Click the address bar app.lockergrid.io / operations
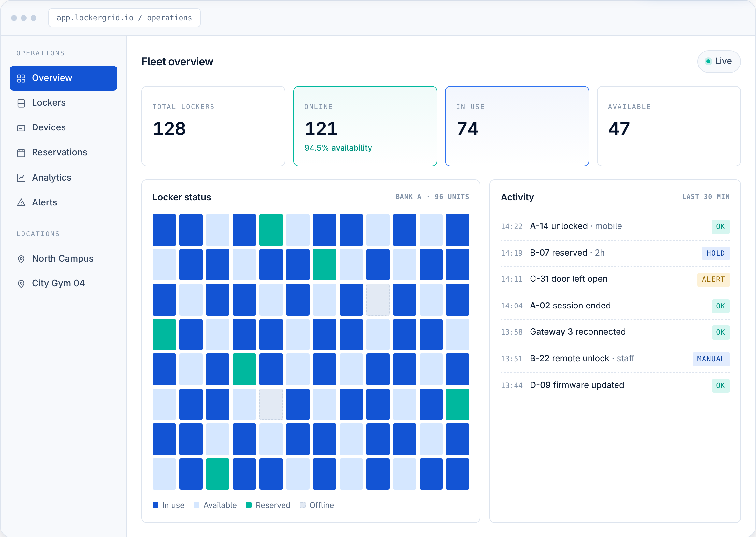Image resolution: width=756 pixels, height=538 pixels. (124, 18)
